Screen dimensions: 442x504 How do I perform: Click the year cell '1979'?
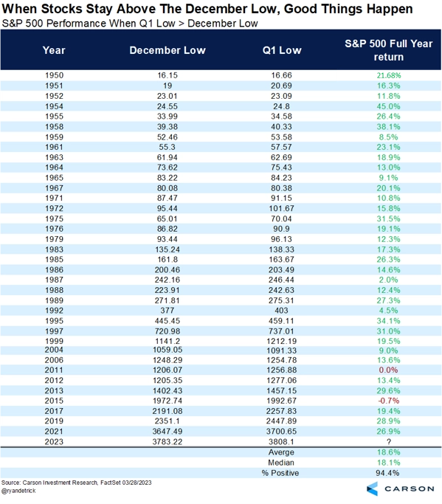click(54, 239)
